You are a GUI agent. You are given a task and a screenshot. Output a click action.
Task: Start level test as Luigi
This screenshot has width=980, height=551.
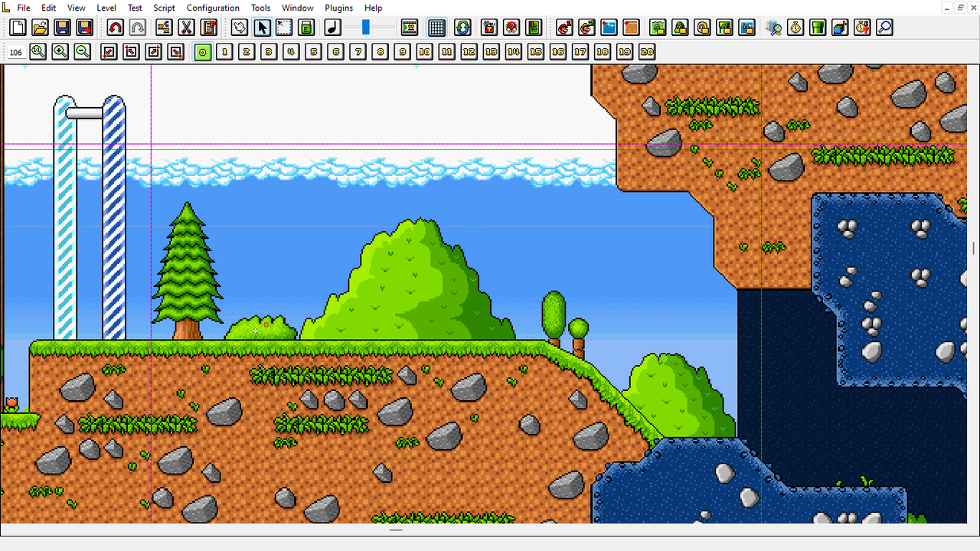(586, 28)
